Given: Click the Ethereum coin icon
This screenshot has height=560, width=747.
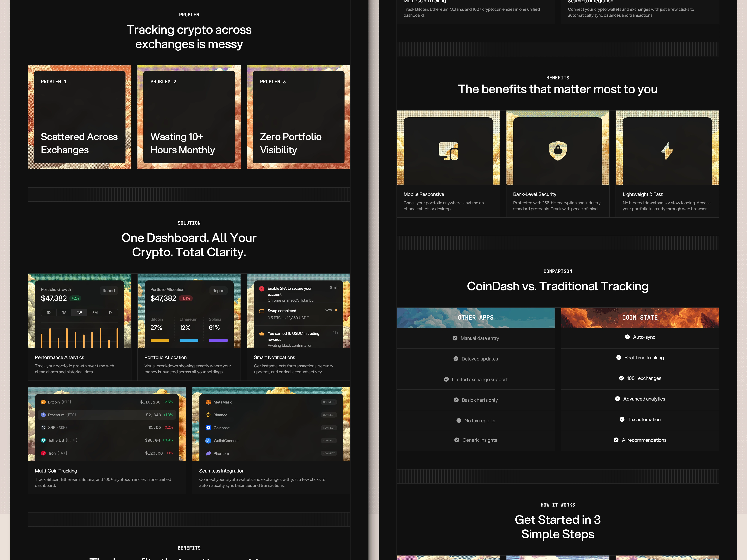Looking at the screenshot, I should [43, 415].
